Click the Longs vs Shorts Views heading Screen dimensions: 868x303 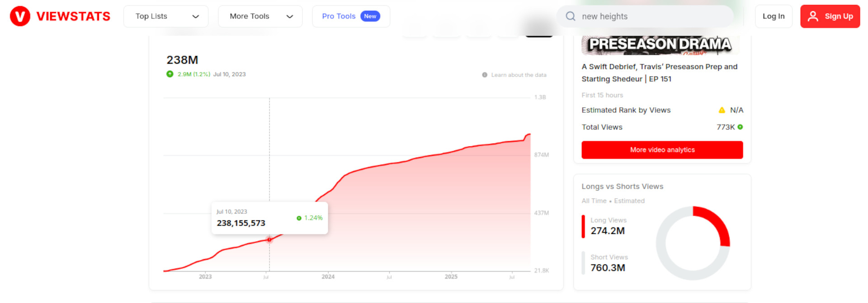click(x=623, y=186)
